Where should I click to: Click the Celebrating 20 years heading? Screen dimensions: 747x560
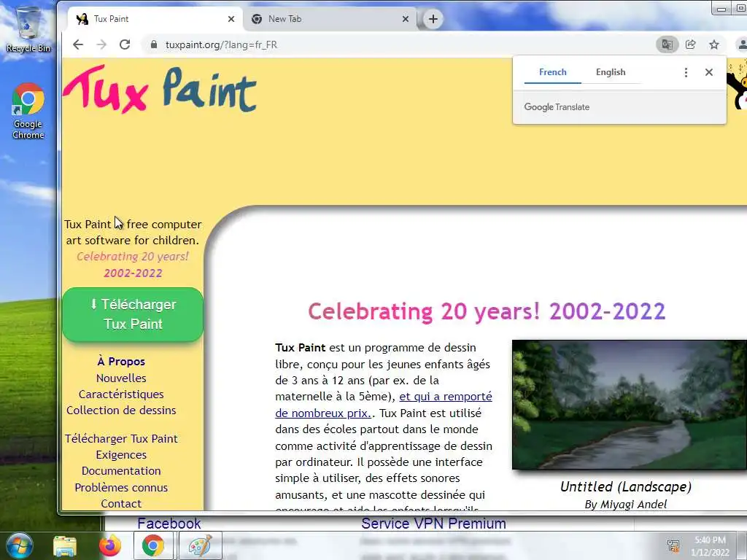click(x=487, y=311)
